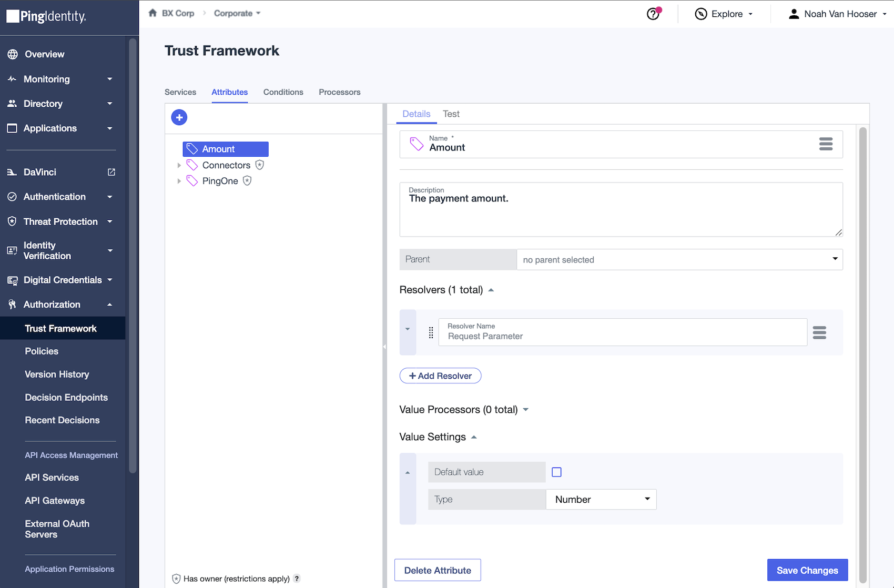Click the question mark beside Has owner legend
The height and width of the screenshot is (588, 894).
tap(297, 579)
